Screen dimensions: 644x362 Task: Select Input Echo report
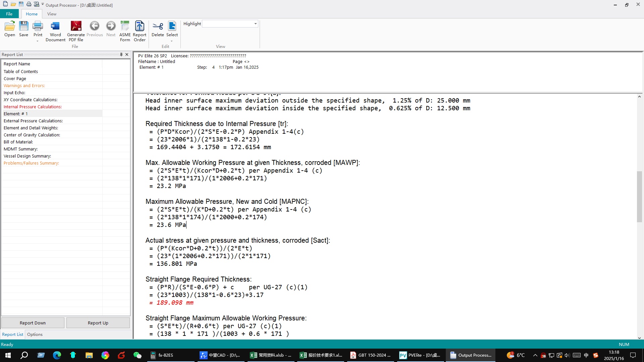(x=14, y=93)
